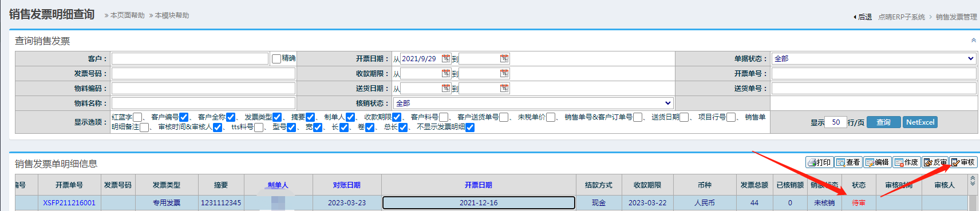Toggle the 精确 exact match checkbox
The image size is (980, 211).
(x=276, y=58)
